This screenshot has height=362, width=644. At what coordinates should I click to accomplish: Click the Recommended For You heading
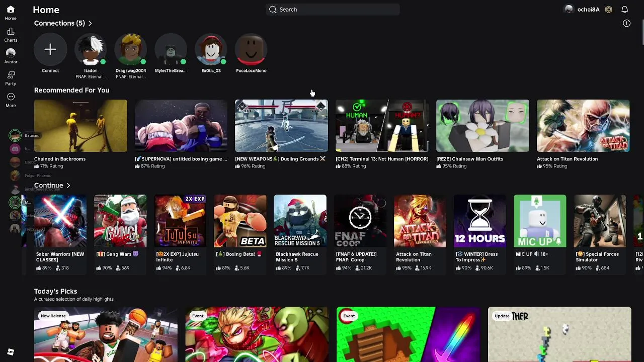71,90
